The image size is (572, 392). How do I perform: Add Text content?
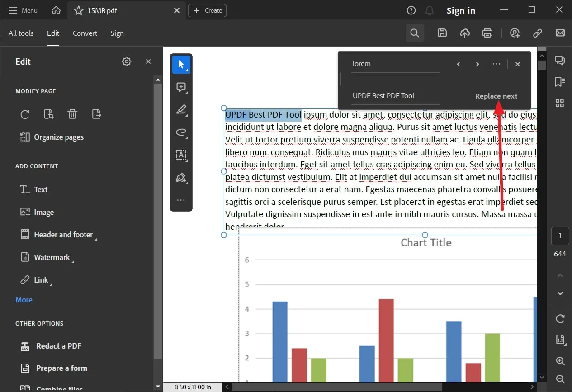[x=34, y=189]
